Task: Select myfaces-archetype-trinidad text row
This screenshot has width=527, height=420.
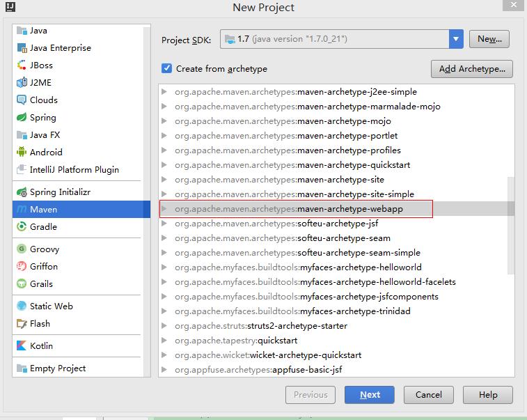Action: 292,311
